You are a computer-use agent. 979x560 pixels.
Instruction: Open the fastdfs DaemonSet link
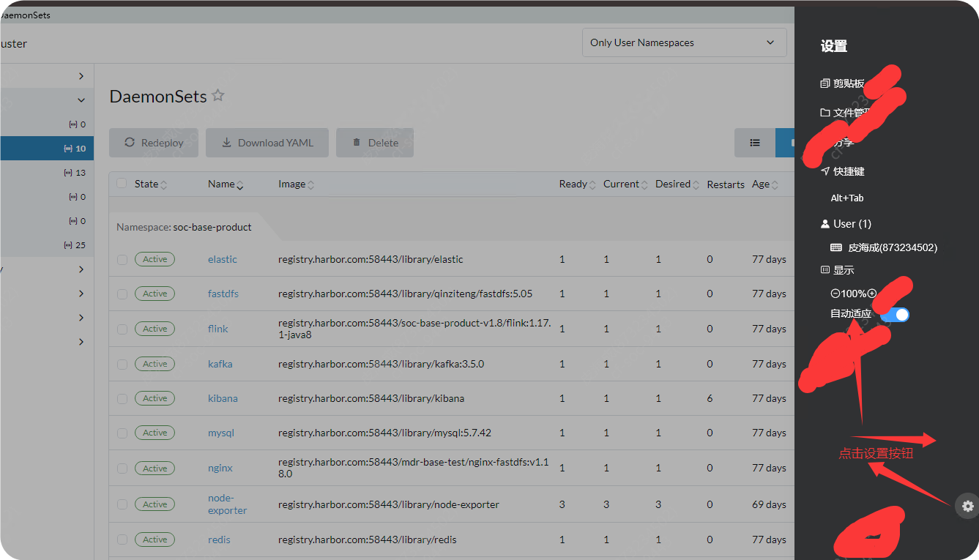(x=223, y=294)
